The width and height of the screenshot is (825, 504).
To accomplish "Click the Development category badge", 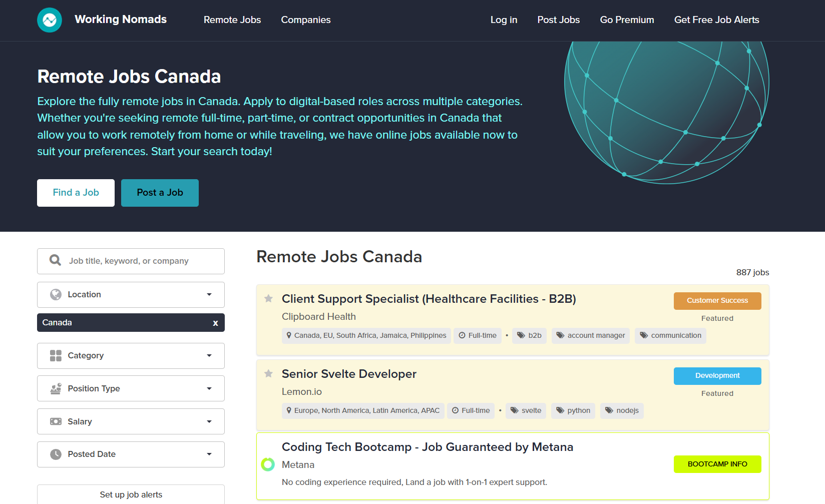I will (717, 376).
